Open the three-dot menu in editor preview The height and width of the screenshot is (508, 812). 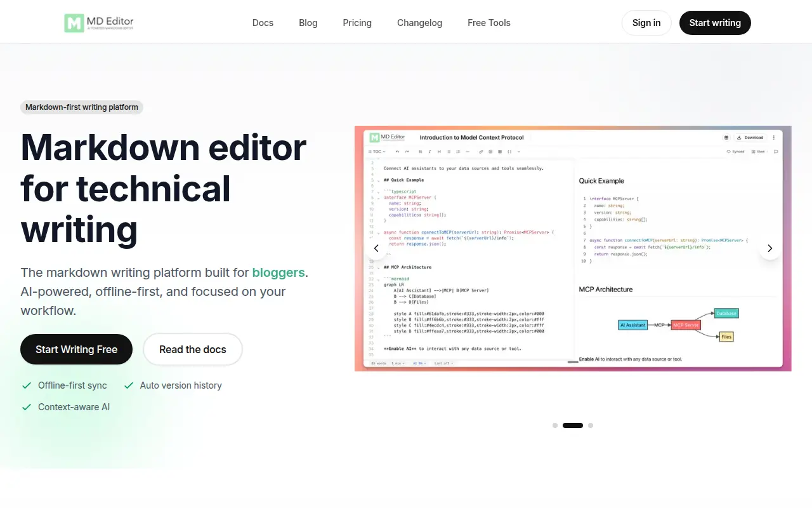[x=774, y=137]
